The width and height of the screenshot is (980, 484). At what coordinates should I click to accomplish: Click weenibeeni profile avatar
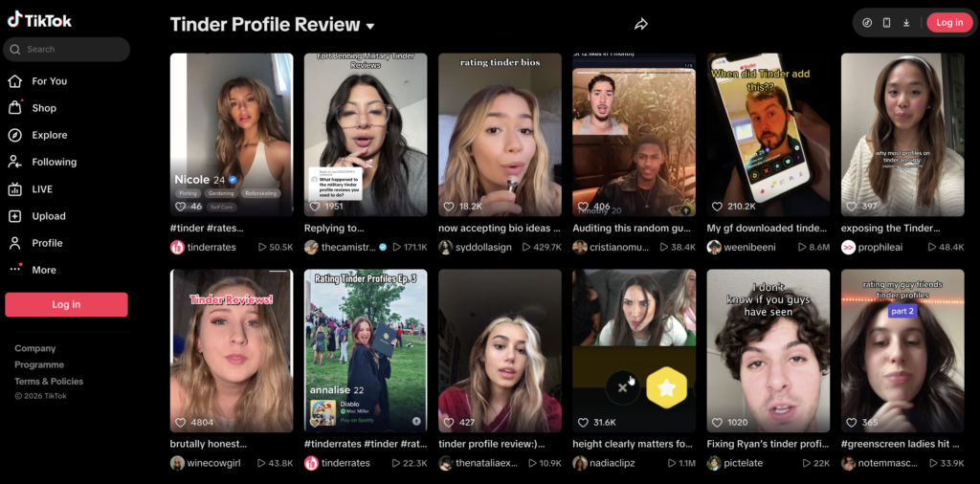[x=714, y=247]
